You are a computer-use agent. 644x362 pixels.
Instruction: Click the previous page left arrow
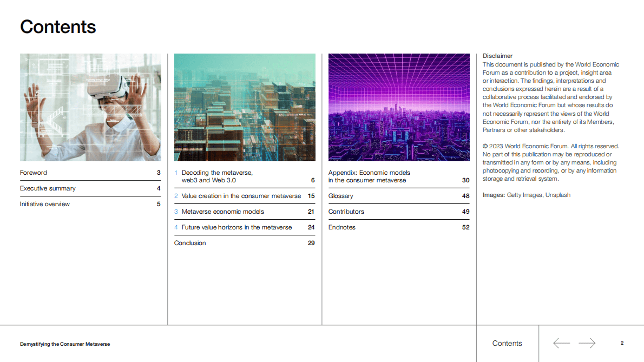click(x=561, y=343)
